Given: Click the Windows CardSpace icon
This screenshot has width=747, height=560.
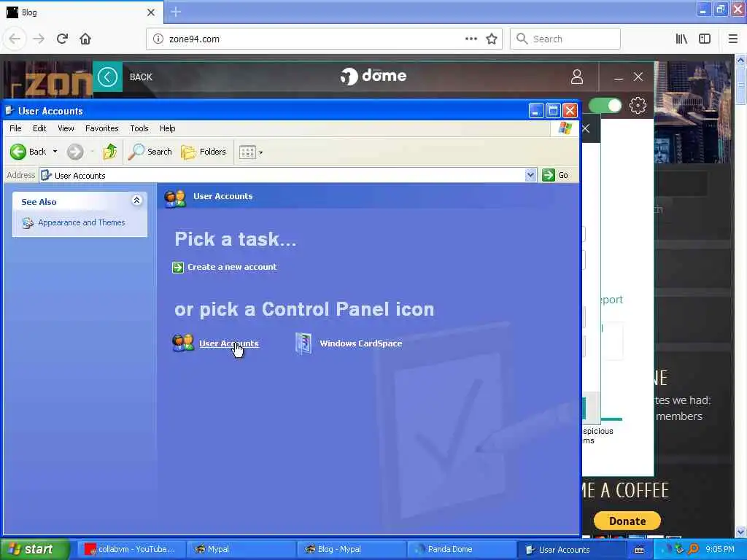Looking at the screenshot, I should pos(303,343).
